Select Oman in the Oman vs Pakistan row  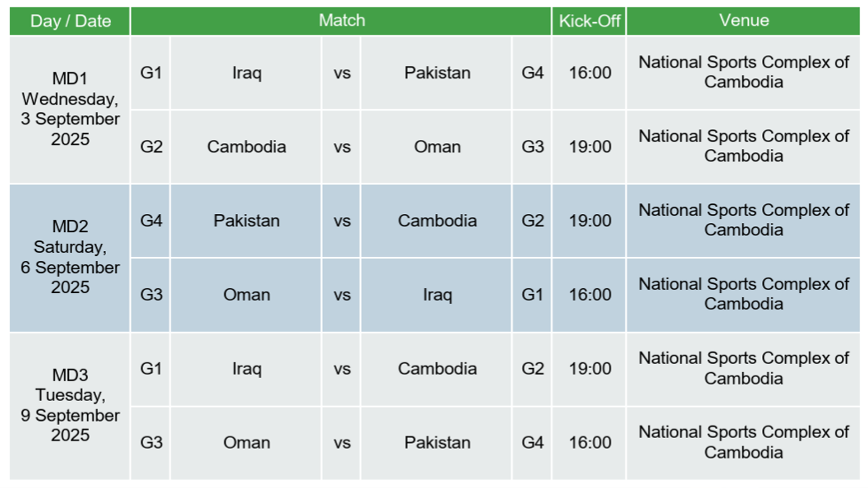click(246, 443)
